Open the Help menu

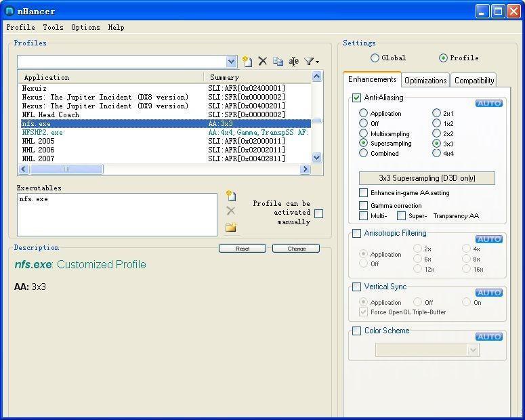click(117, 28)
